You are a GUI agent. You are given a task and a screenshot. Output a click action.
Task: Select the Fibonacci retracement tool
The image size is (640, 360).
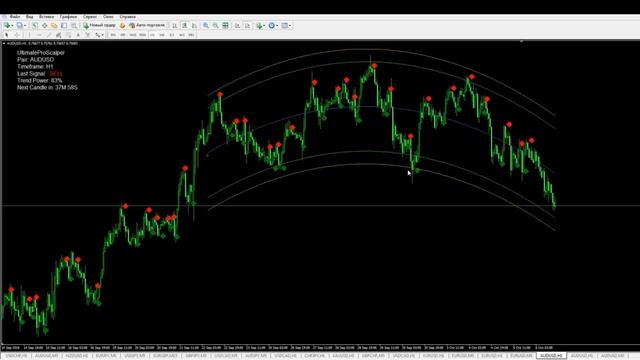pos(69,35)
